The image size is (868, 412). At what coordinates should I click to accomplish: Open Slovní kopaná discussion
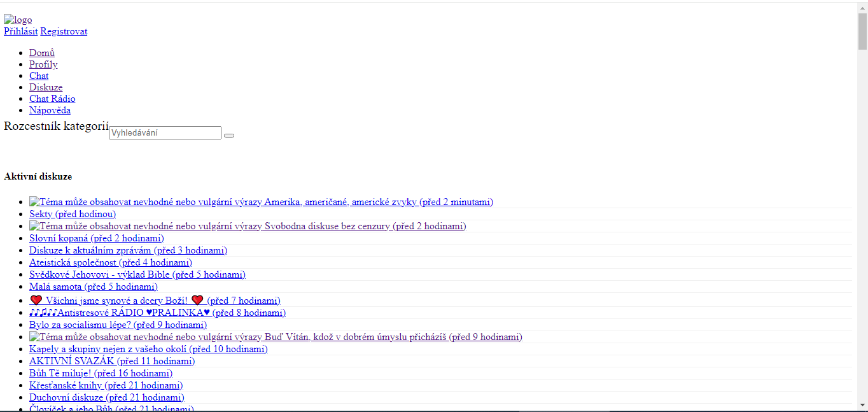pos(97,238)
